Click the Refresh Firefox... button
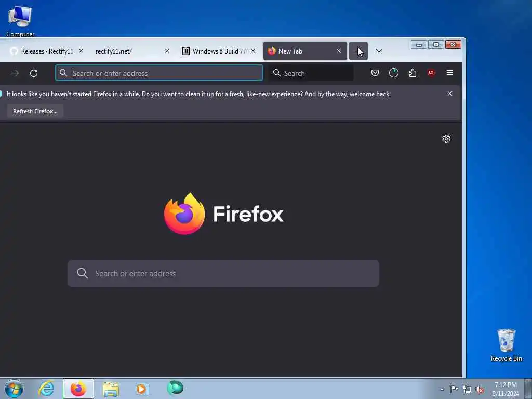Screen dimensions: 532x399 click(x=35, y=111)
